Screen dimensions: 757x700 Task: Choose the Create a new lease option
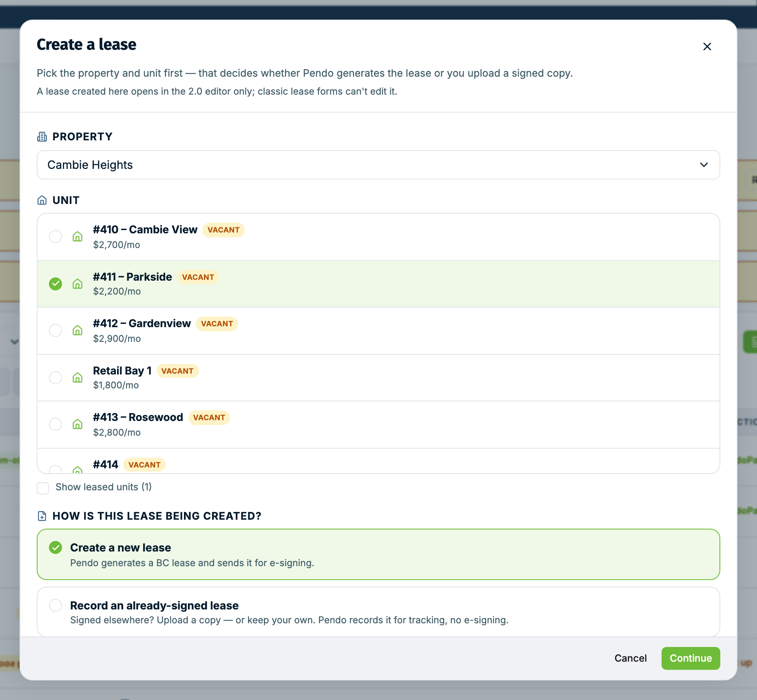[378, 554]
